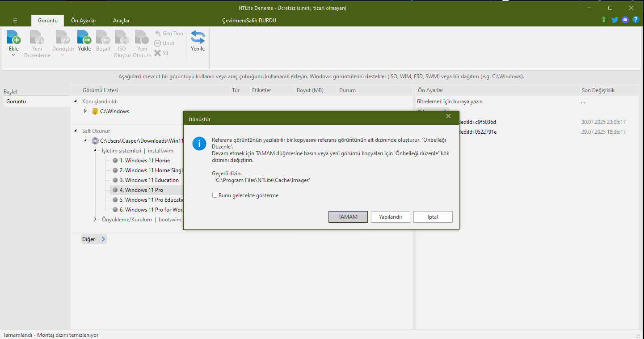Screen dimensions: 644x339
Task: Click the Diğer button with blue chevron
Action: [x=94, y=239]
